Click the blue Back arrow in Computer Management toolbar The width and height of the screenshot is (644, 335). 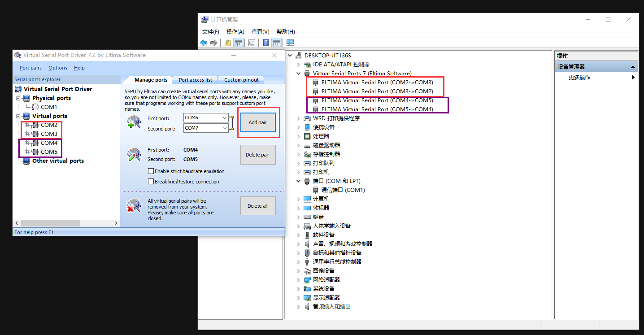click(x=204, y=43)
